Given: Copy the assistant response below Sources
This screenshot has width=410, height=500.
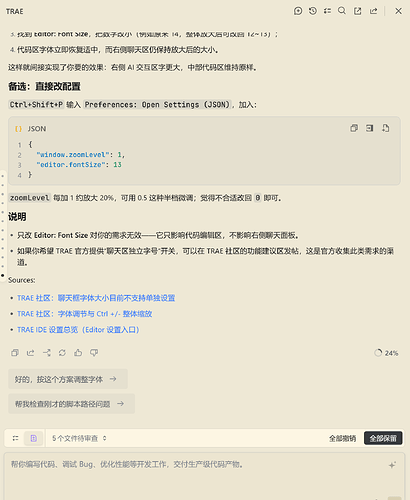Looking at the screenshot, I should [15, 353].
